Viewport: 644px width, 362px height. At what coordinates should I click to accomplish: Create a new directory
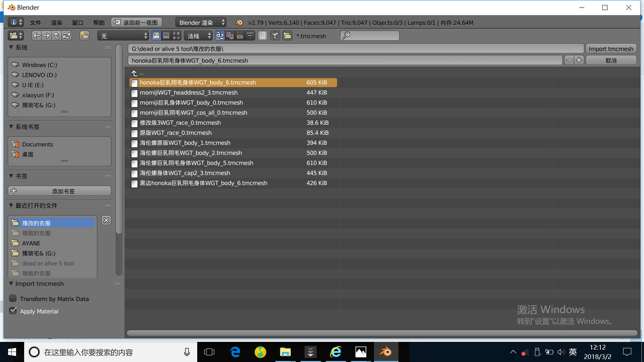click(x=84, y=36)
